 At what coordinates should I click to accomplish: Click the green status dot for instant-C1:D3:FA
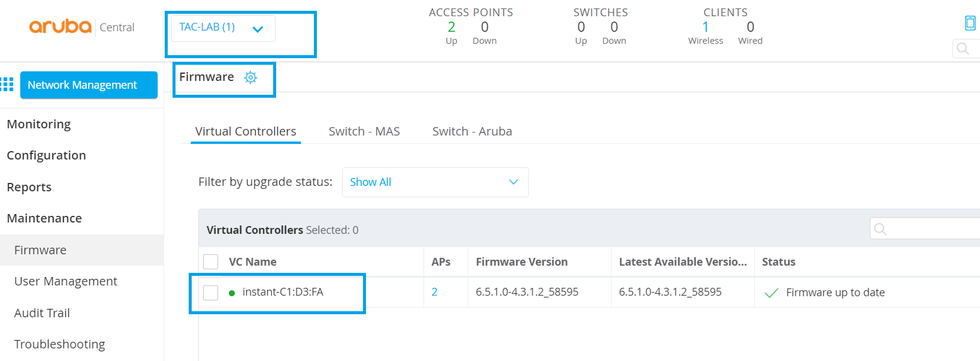pos(232,293)
